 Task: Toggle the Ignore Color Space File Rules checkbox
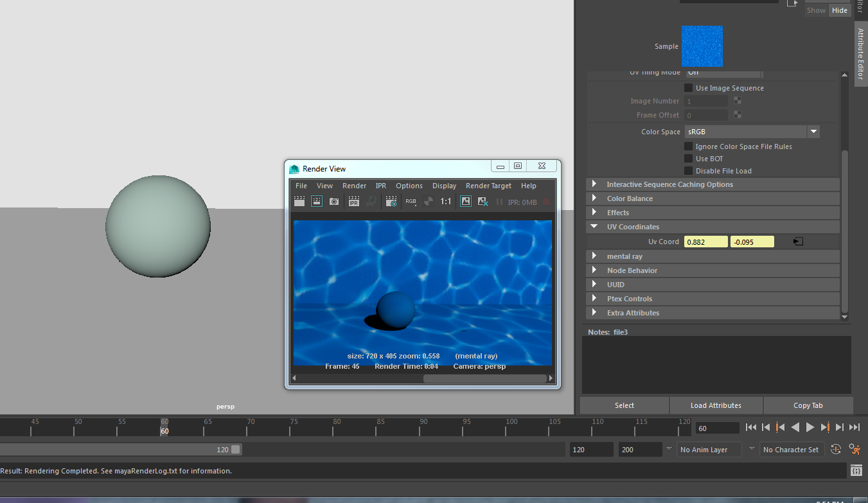click(x=688, y=146)
